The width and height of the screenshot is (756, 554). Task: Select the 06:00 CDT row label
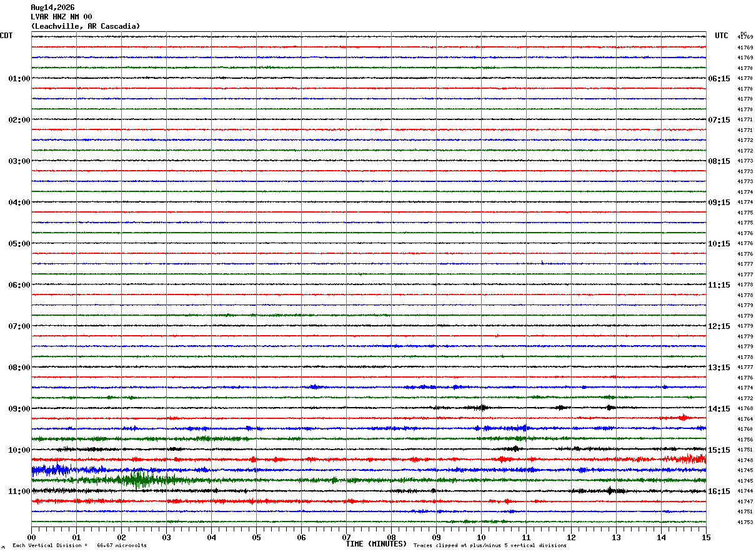pyautogui.click(x=19, y=285)
